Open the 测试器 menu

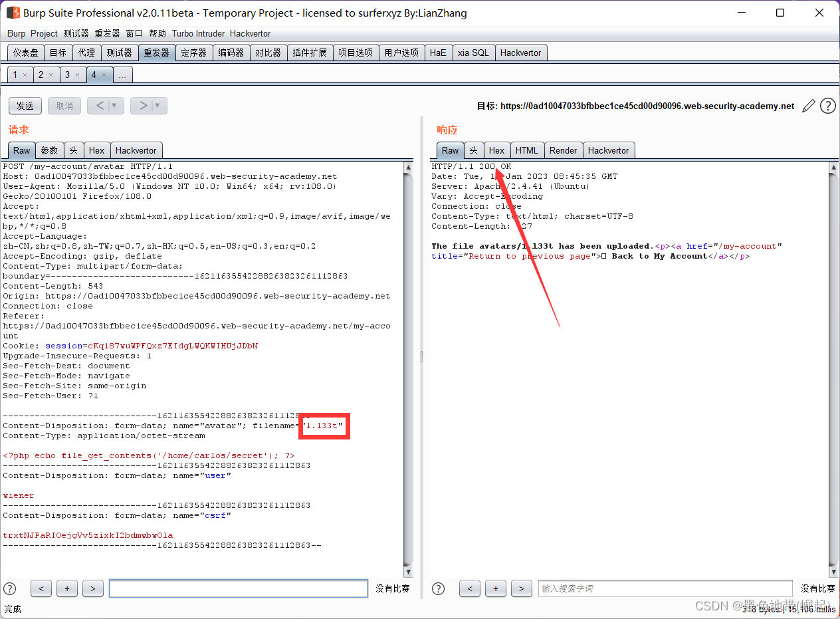[76, 33]
